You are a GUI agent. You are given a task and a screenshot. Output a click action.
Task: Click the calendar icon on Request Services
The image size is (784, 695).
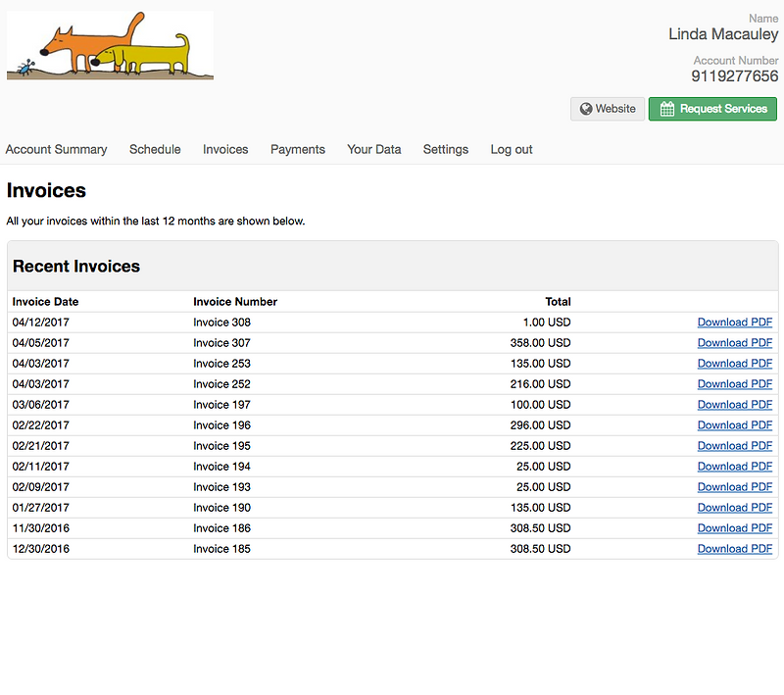click(x=667, y=109)
